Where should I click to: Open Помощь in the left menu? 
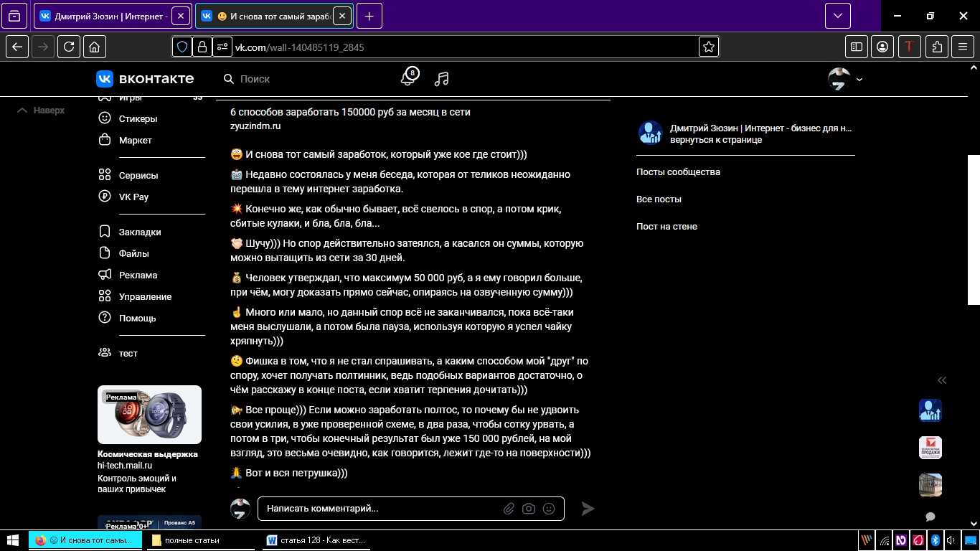pyautogui.click(x=137, y=318)
